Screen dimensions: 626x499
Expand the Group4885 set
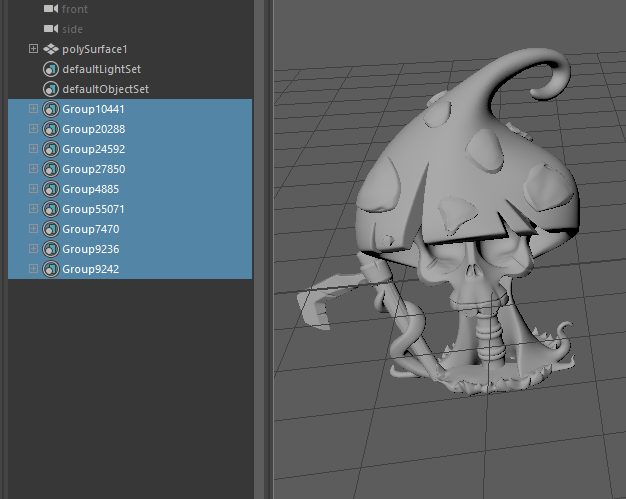click(x=34, y=188)
